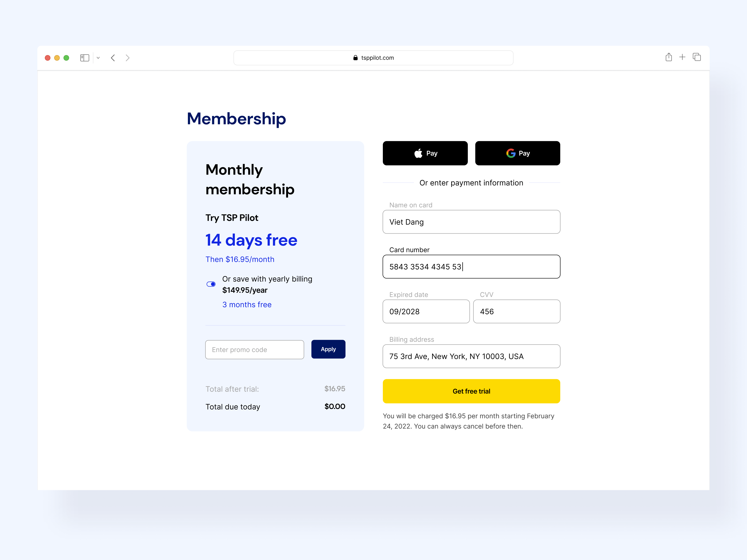This screenshot has height=560, width=747.
Task: Click the padlock icon in the address bar
Action: point(355,58)
